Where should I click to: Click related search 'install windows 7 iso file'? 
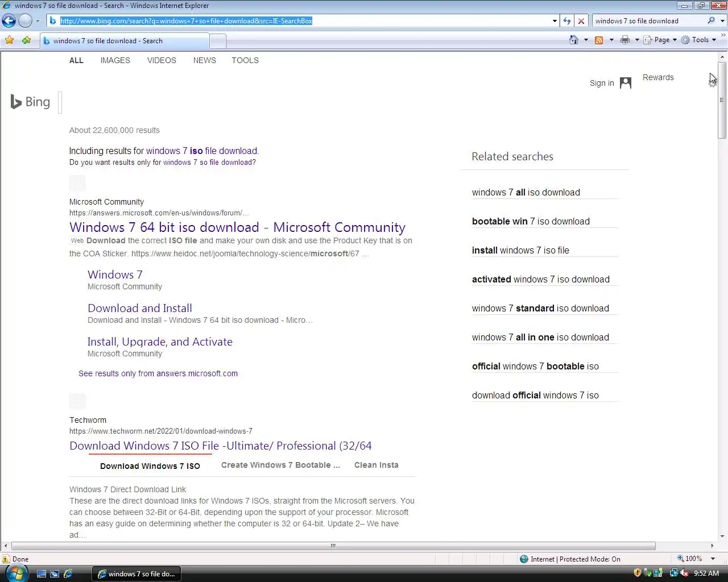click(x=520, y=250)
